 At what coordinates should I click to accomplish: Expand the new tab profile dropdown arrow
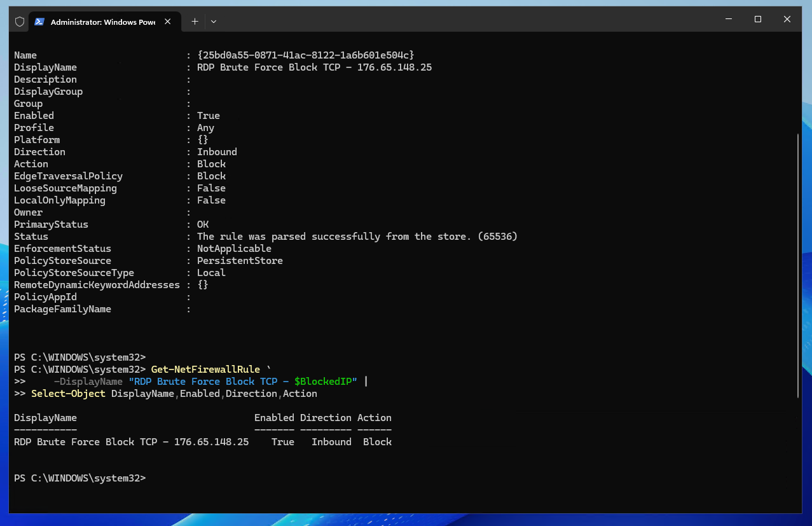214,22
